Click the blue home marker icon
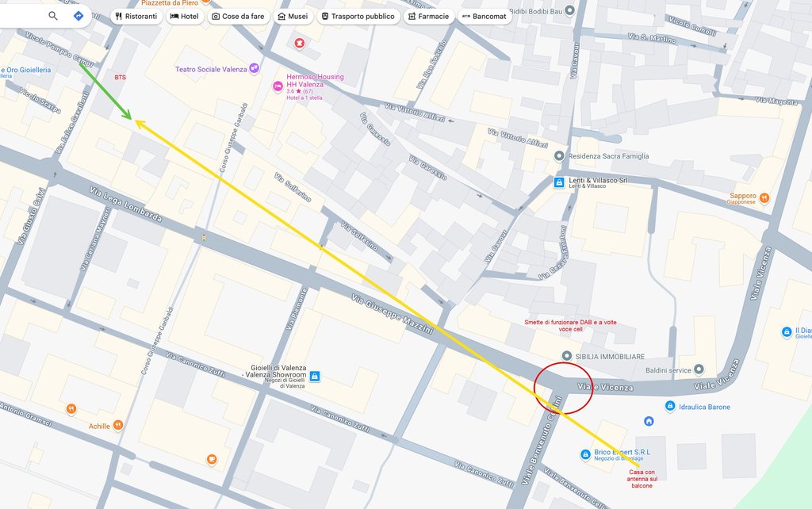Image resolution: width=812 pixels, height=509 pixels. [649, 421]
